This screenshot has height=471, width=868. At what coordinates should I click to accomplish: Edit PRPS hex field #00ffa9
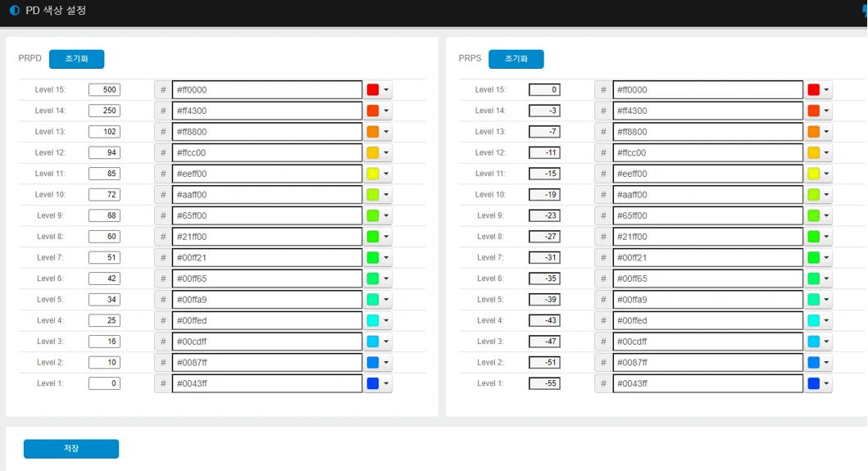(x=708, y=300)
